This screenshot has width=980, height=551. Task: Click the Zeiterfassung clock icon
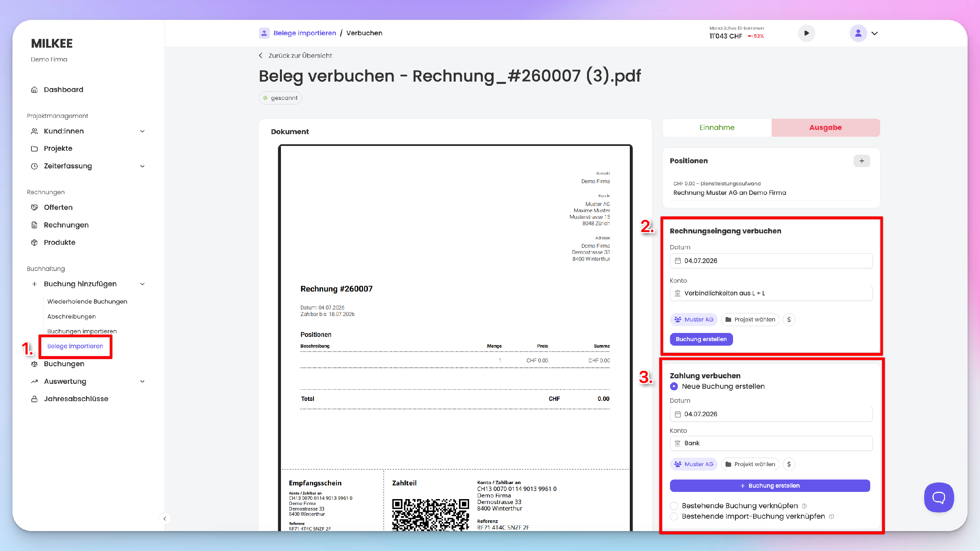pyautogui.click(x=34, y=166)
